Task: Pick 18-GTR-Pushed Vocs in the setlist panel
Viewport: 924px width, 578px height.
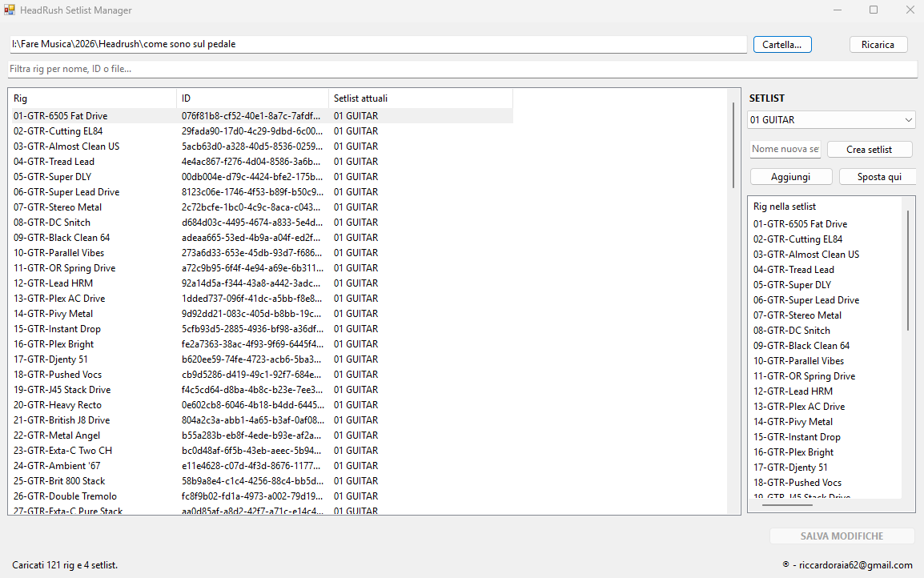Action: [x=797, y=484]
